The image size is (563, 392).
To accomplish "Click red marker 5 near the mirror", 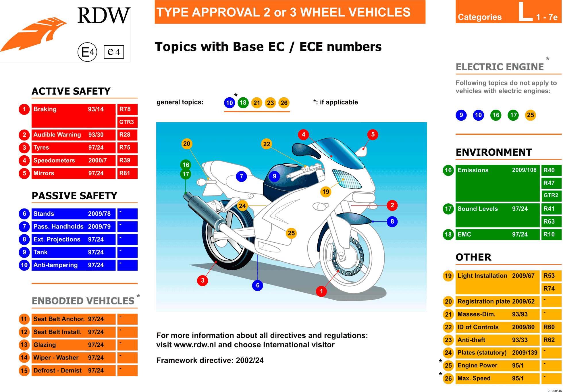I will click(x=373, y=134).
